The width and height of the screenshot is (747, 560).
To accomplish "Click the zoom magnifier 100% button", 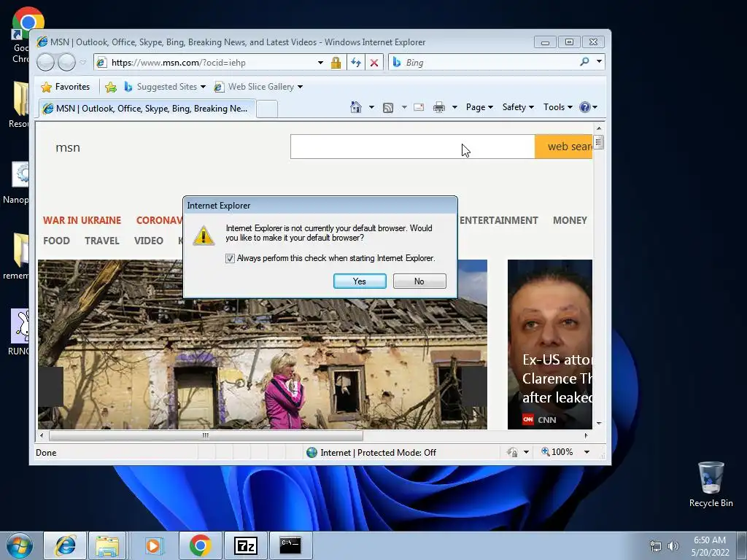I will (x=557, y=452).
